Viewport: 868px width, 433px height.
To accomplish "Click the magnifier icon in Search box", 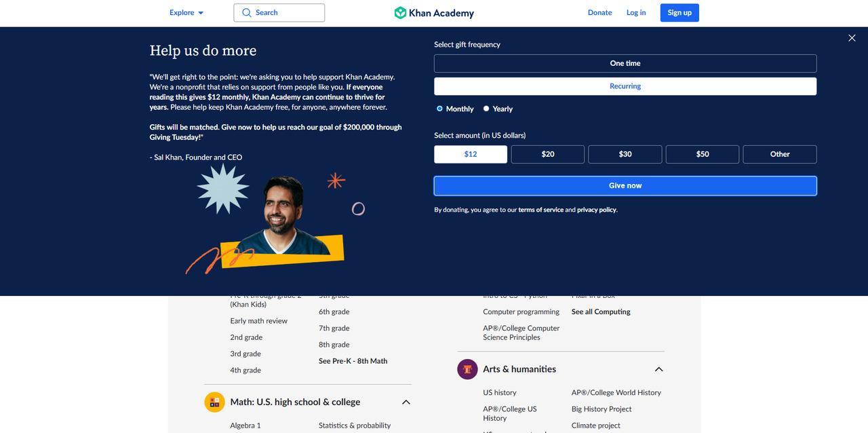I will pyautogui.click(x=246, y=13).
